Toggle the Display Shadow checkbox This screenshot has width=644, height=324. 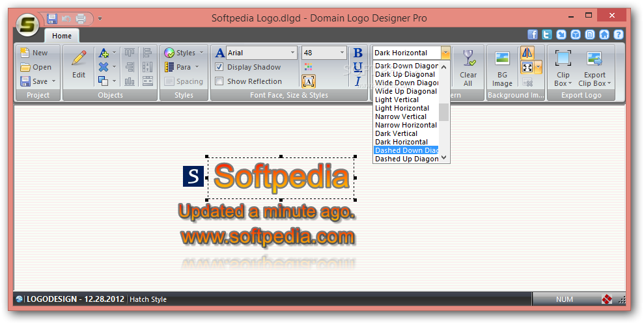[219, 67]
